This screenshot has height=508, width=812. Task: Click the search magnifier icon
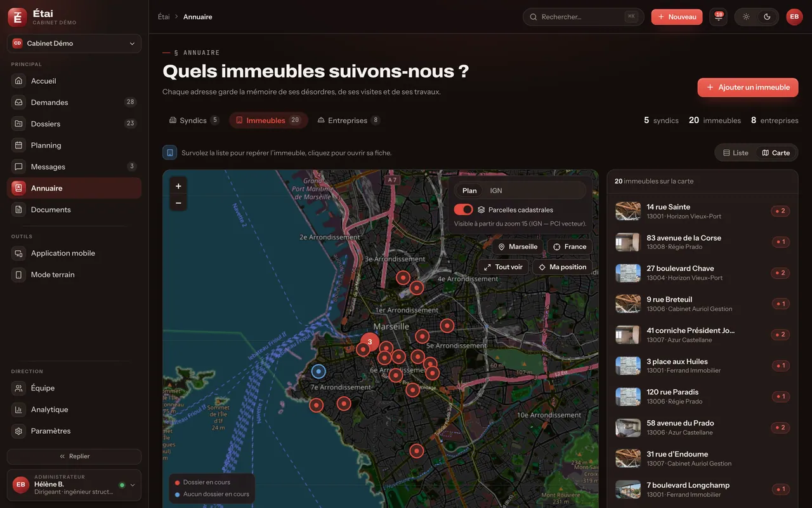pos(534,17)
